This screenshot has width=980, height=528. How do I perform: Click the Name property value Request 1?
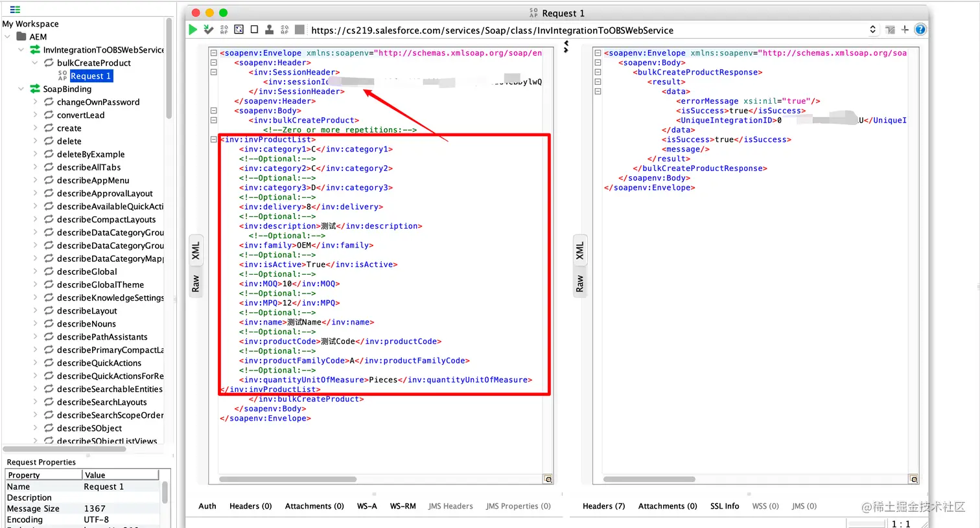(x=104, y=487)
